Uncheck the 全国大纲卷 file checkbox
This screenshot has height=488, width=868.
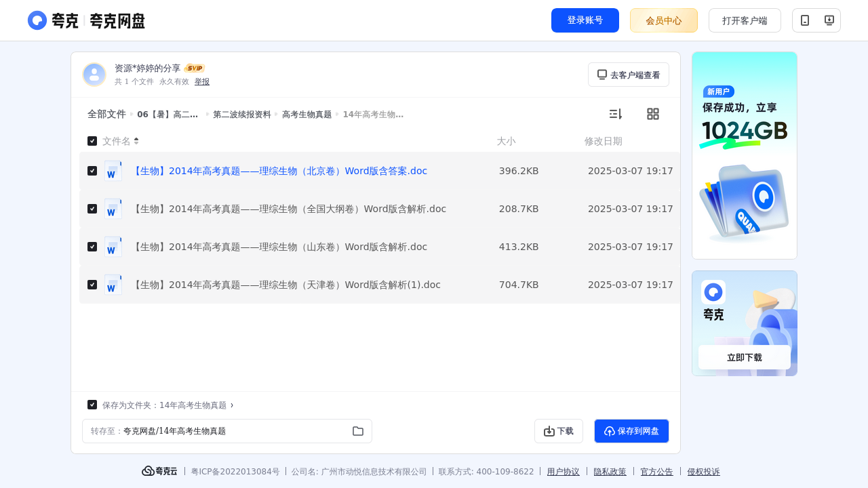click(92, 209)
